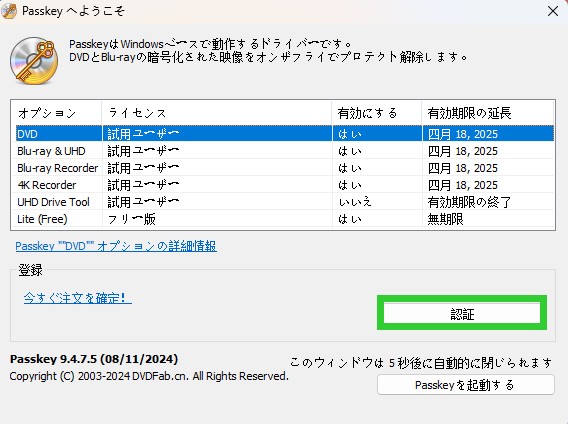Open the Passkey DVD オプションの詳細情報 link
This screenshot has width=568, height=424.
[116, 246]
